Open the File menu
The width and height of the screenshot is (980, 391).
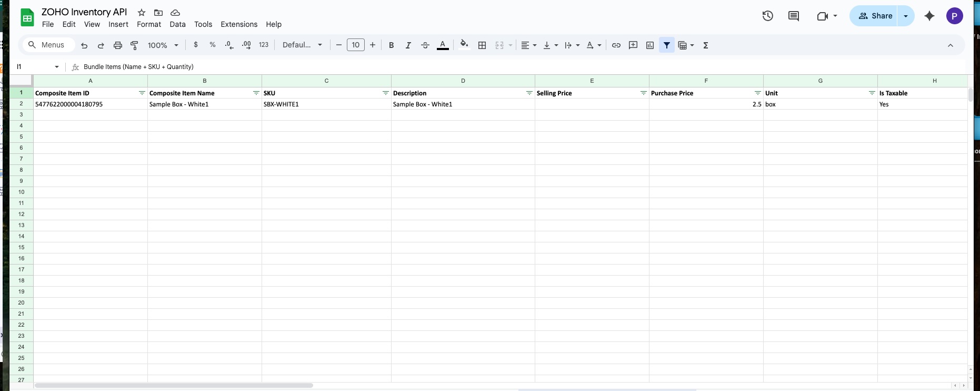48,24
